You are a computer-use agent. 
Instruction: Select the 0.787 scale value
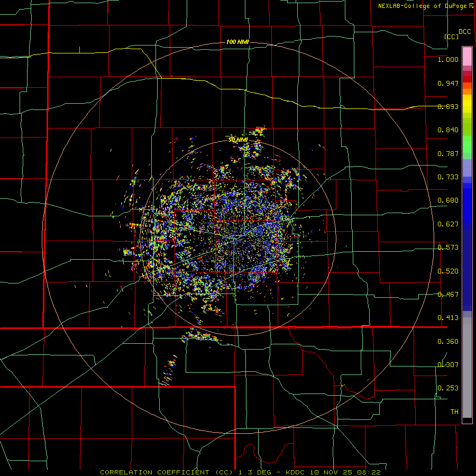(x=448, y=153)
